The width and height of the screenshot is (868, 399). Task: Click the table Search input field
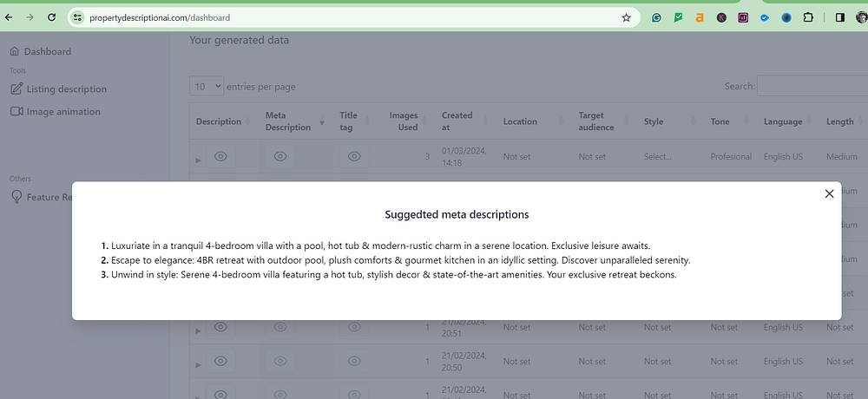[812, 86]
